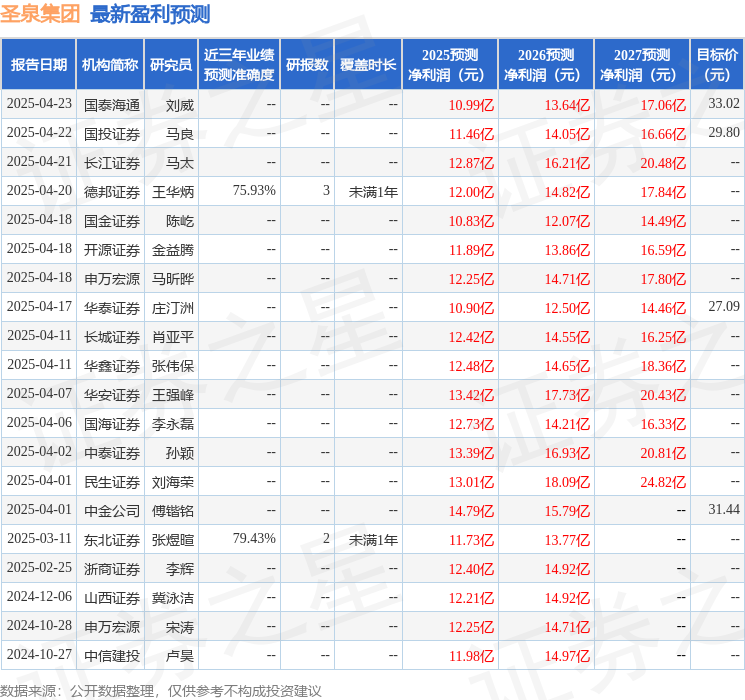Viewport: 745px width, 700px height.
Task: Click analyst name 宋涛
Action: (180, 627)
